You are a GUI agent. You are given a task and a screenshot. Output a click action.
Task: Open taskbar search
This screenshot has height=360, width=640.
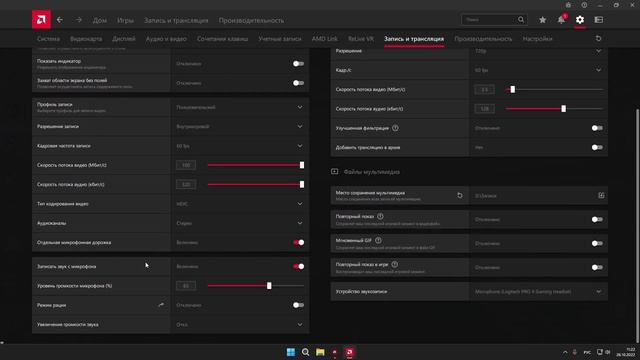pyautogui.click(x=305, y=352)
